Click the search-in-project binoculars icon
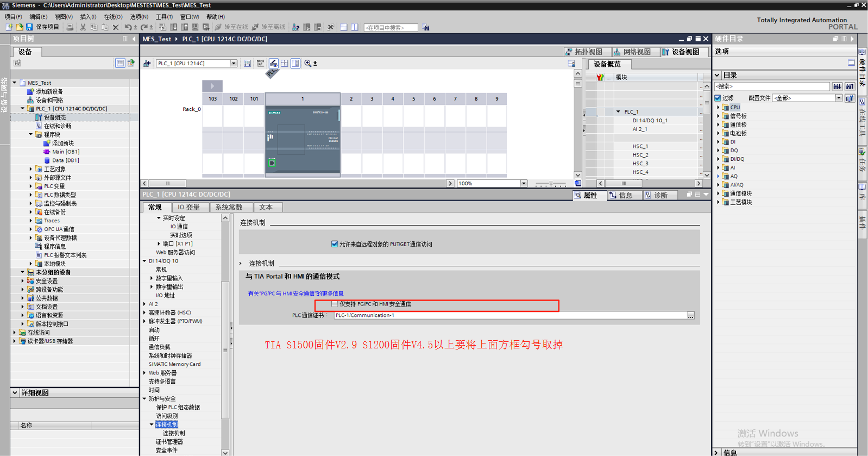The height and width of the screenshot is (456, 868). (426, 27)
